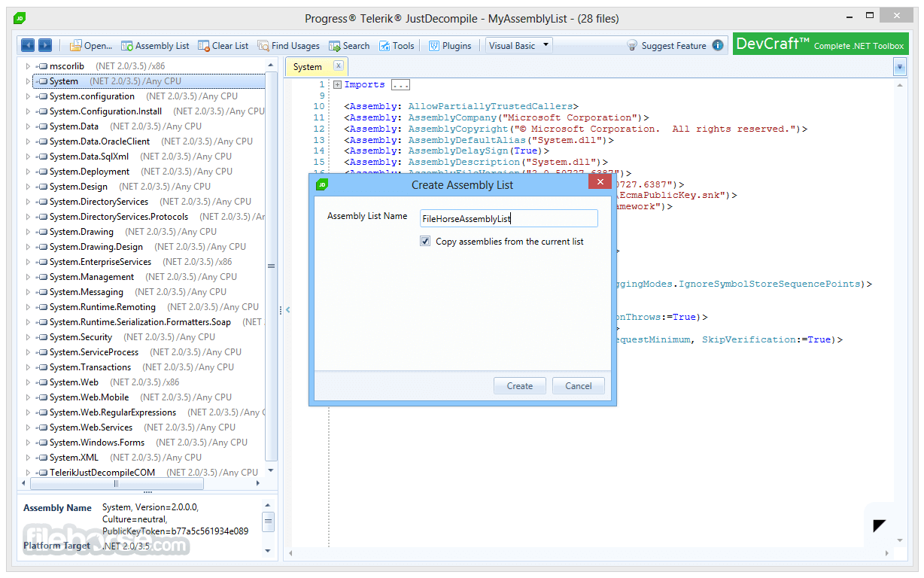Select System.Web.Mobile assembly
The height and width of the screenshot is (578, 924).
(89, 397)
